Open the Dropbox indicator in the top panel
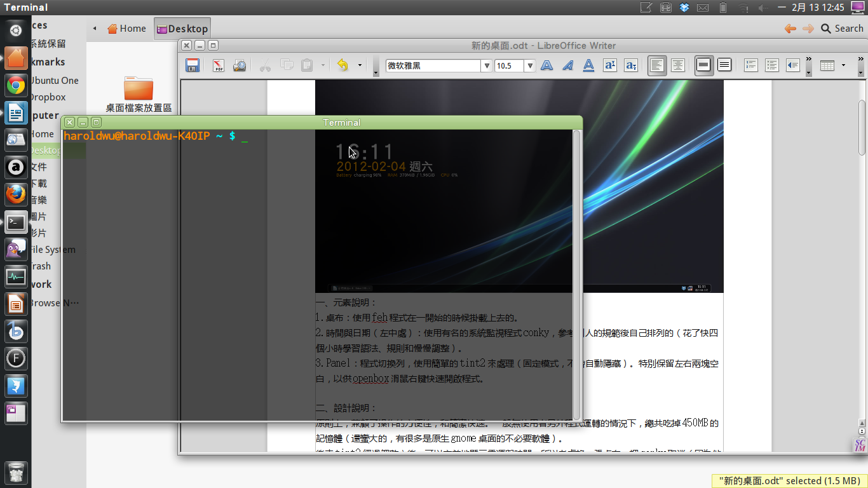 [684, 8]
